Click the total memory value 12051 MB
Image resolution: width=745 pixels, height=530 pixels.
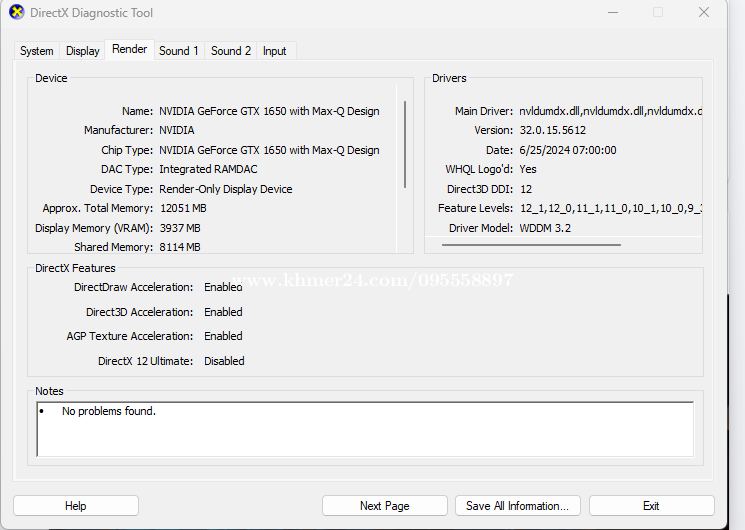[183, 208]
